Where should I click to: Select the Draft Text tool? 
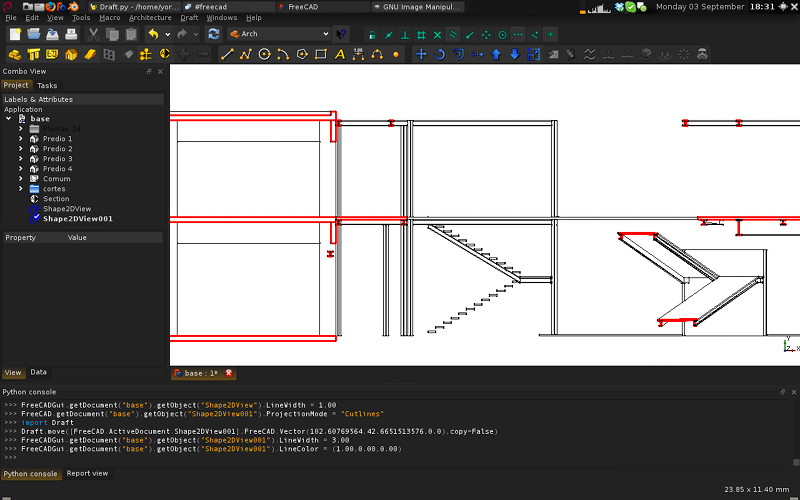pyautogui.click(x=340, y=54)
